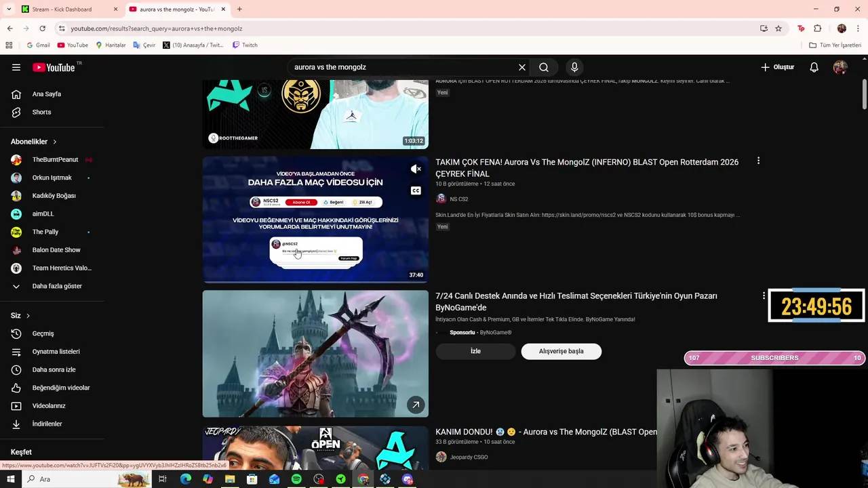
Task: Close the Kick Dashboard tab
Action: click(x=115, y=9)
